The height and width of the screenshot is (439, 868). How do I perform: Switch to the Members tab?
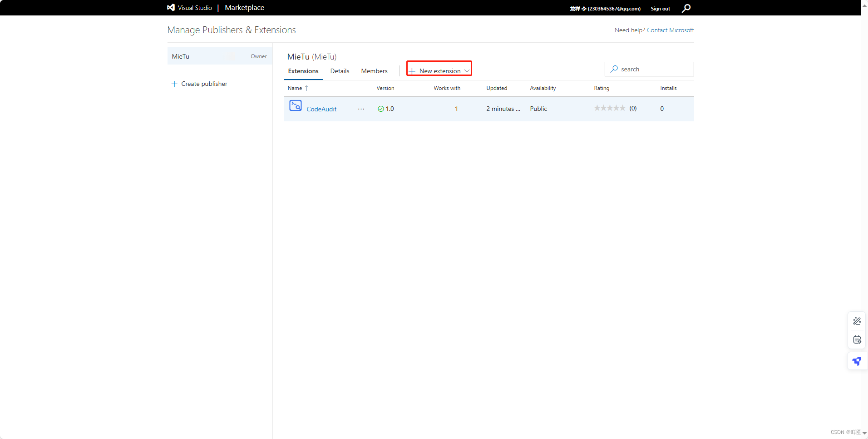(x=374, y=71)
